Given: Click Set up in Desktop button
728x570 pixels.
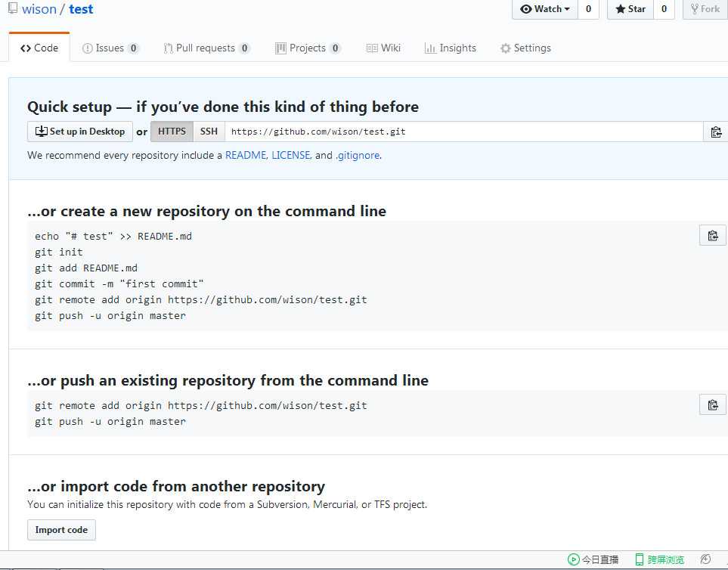Looking at the screenshot, I should (80, 132).
